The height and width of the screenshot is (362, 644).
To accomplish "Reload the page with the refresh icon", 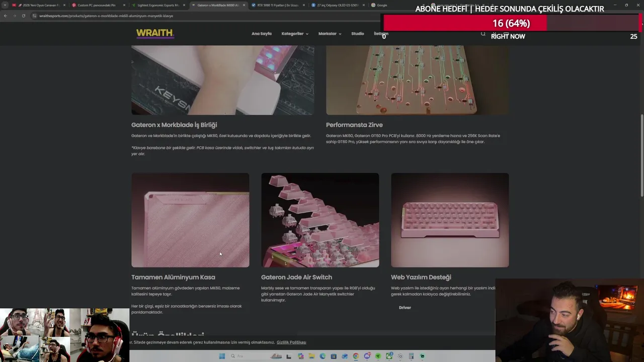I will (x=23, y=16).
